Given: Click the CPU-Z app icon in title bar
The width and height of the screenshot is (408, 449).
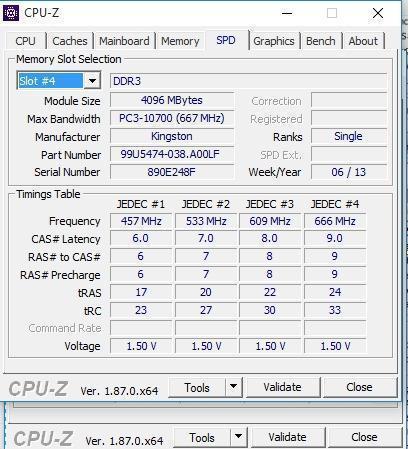Looking at the screenshot, I should pyautogui.click(x=11, y=13).
